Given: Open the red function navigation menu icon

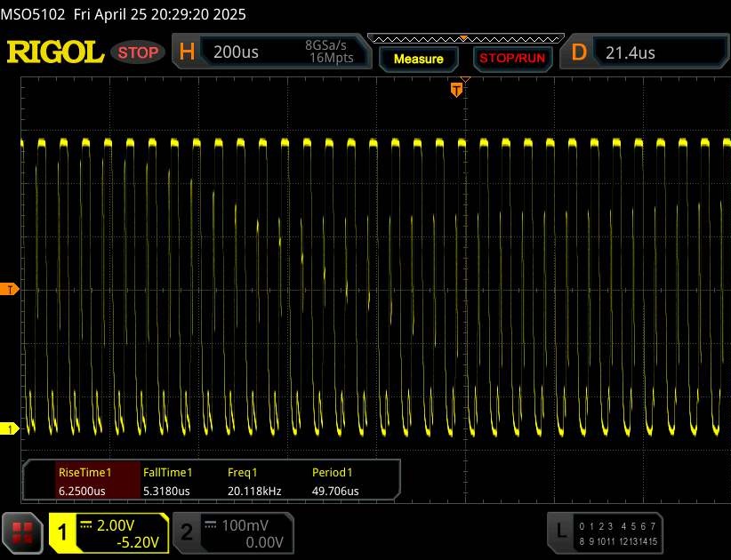Looking at the screenshot, I should click(22, 532).
